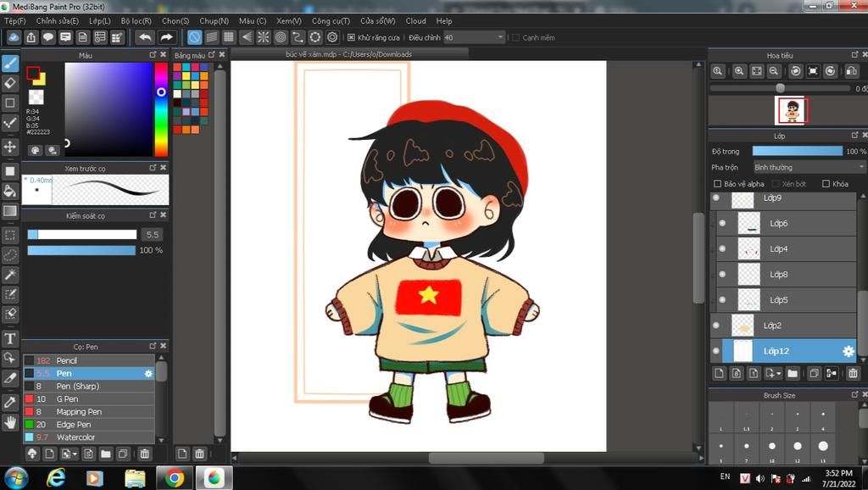Select the Eraser tool

click(x=10, y=83)
